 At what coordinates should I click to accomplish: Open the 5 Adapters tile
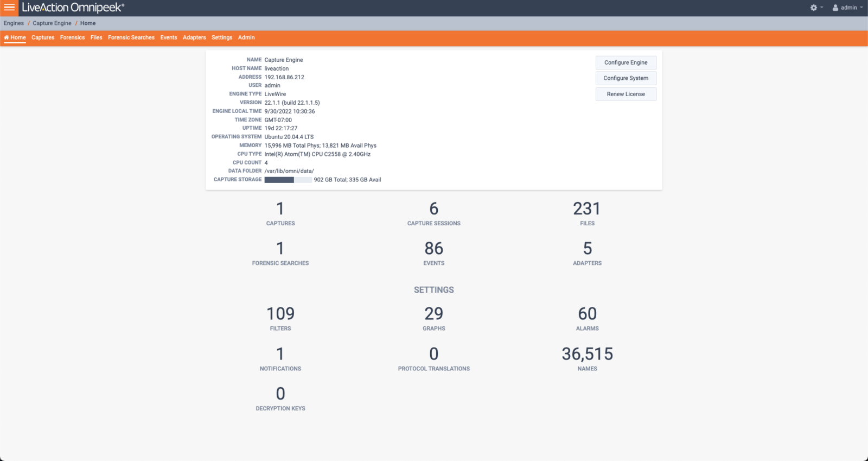click(x=587, y=253)
